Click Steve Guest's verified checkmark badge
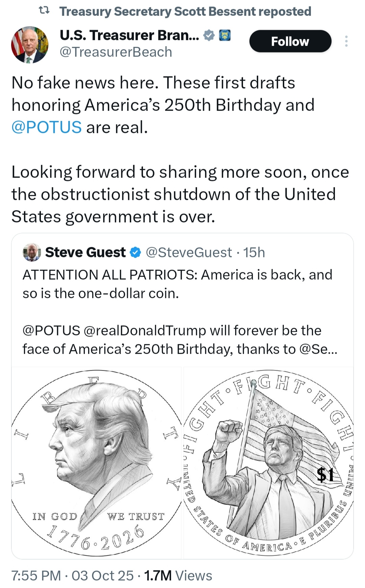 [x=136, y=253]
